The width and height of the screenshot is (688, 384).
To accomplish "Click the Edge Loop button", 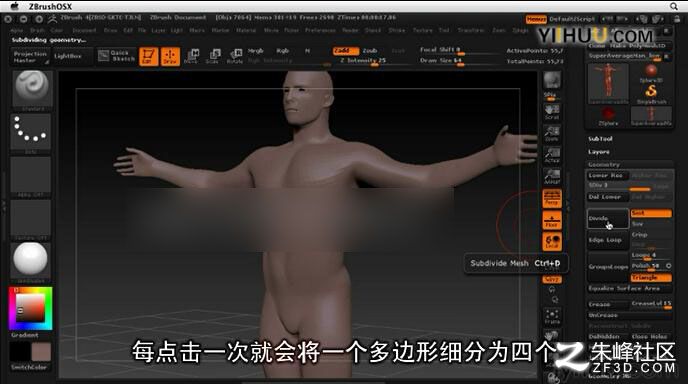I will [608, 240].
